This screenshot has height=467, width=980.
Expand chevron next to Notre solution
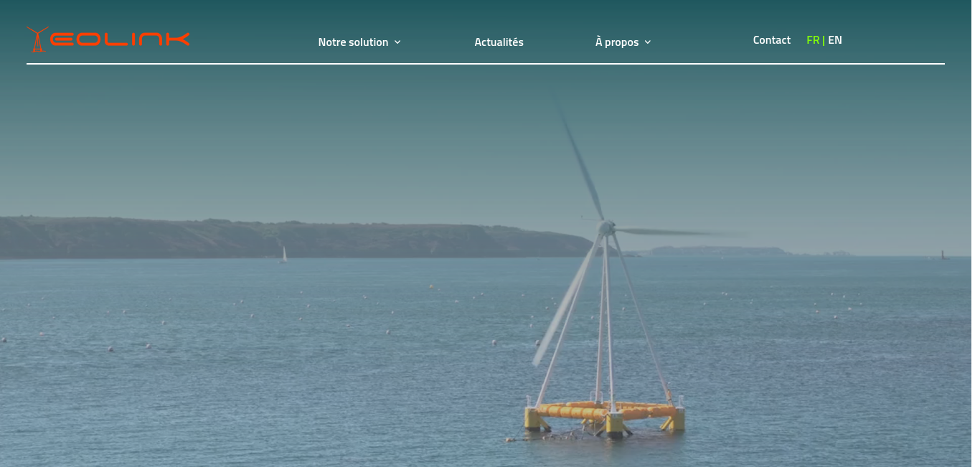pyautogui.click(x=397, y=42)
